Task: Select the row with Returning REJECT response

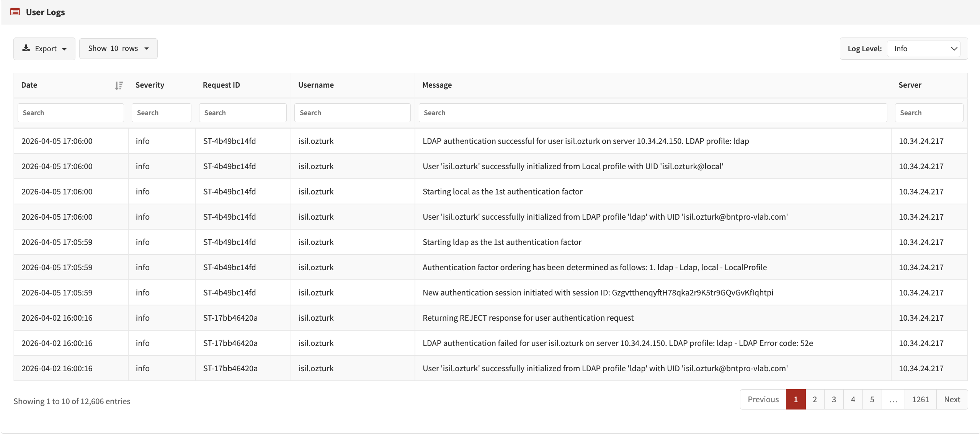Action: pos(528,318)
